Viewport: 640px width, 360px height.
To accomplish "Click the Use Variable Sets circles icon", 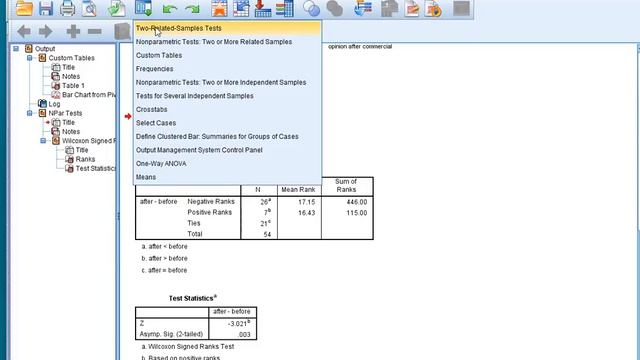I will 311,8.
